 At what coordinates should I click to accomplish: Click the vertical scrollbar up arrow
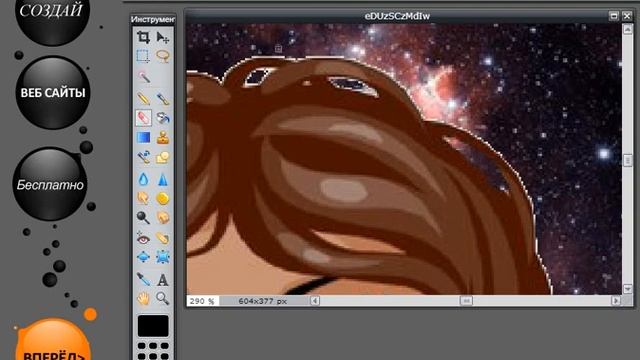[x=627, y=29]
